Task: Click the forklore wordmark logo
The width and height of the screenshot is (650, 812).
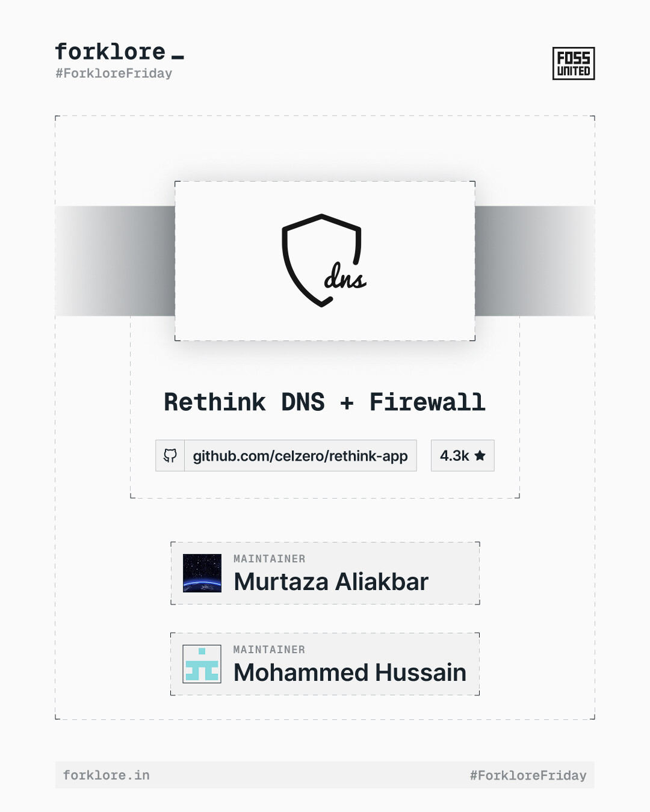Action: (x=110, y=52)
